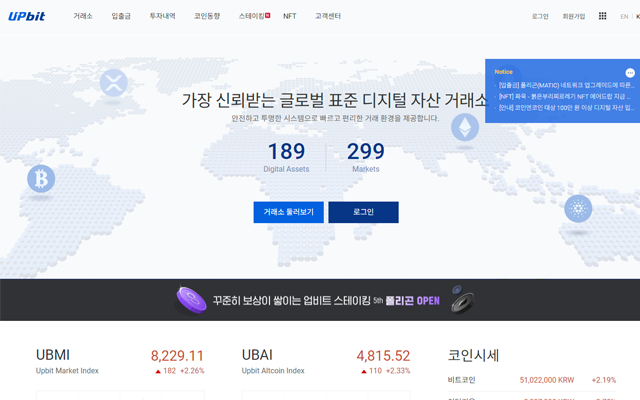Open the [NFT] airdrop notice
Screen dimensions: 640x400
[563, 96]
